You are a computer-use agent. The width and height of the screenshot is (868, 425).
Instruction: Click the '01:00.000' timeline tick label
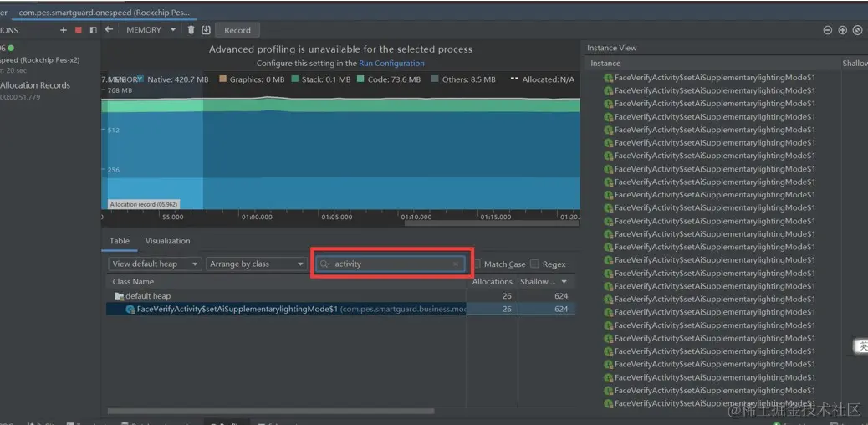pyautogui.click(x=257, y=218)
